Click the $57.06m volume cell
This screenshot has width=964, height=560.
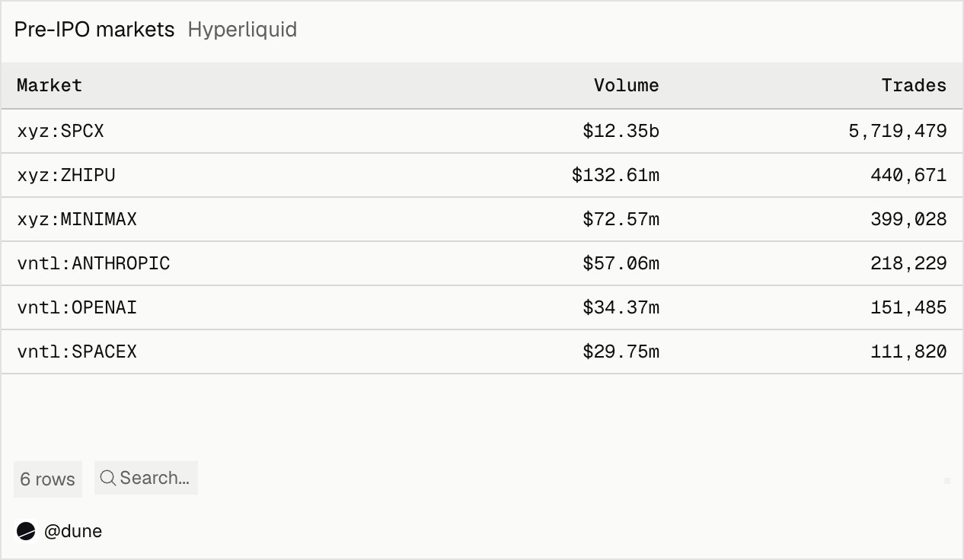point(621,263)
